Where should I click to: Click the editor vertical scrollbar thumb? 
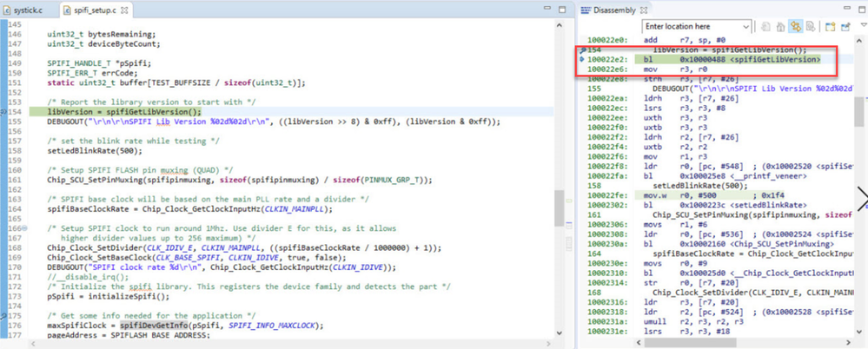(x=559, y=207)
